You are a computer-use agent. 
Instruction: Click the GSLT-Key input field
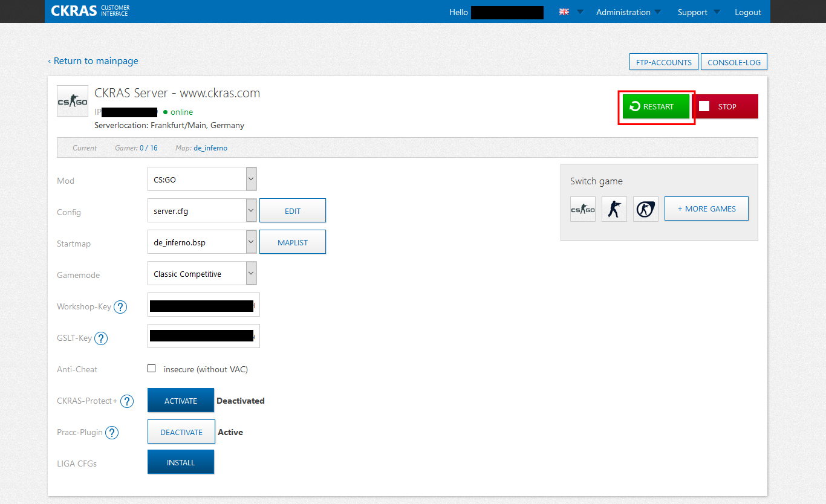(204, 337)
